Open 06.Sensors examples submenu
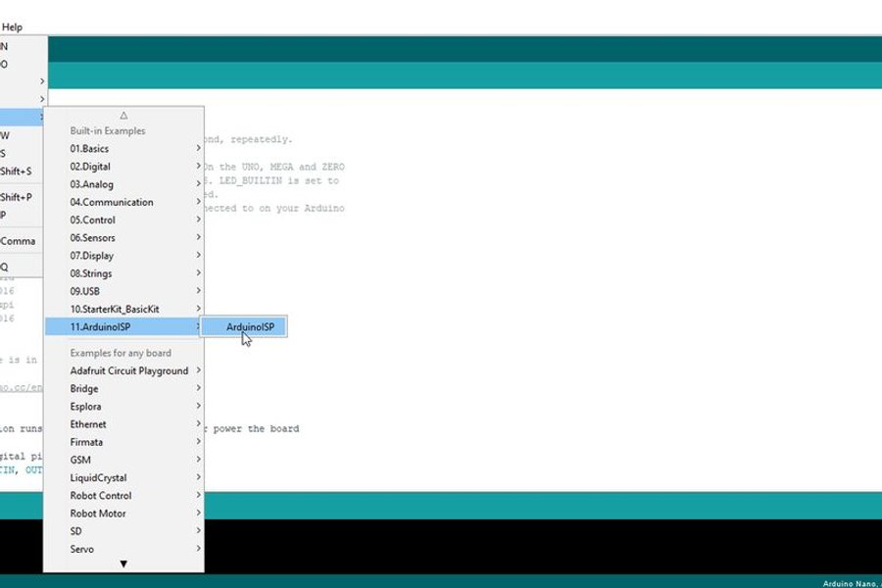Image resolution: width=882 pixels, height=588 pixels. pos(123,238)
